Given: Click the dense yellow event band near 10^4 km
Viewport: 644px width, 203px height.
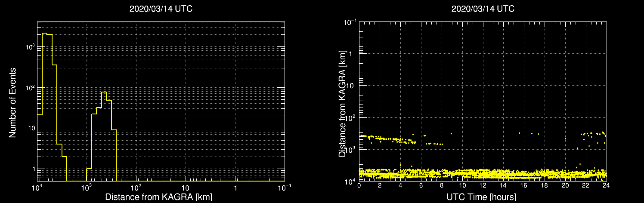Looking at the screenshot, I should tap(483, 174).
